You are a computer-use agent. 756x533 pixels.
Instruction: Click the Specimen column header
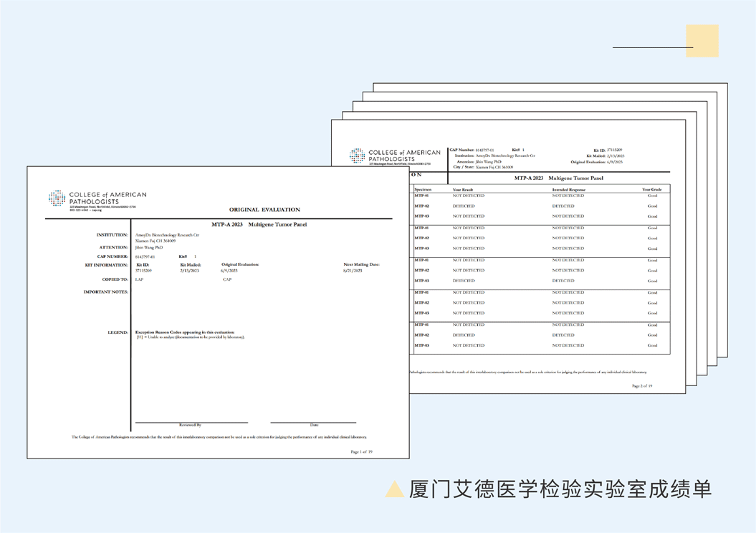click(x=424, y=188)
